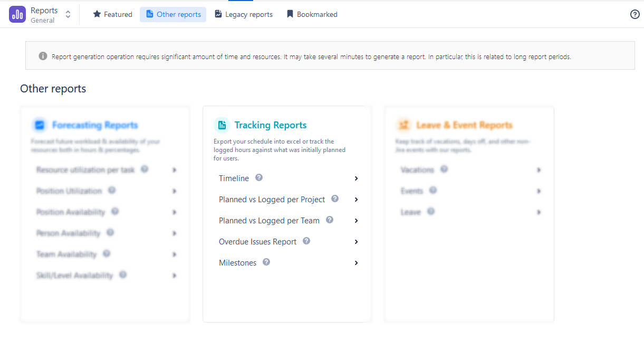Click the Forecasting Reports panel icon

tap(39, 125)
